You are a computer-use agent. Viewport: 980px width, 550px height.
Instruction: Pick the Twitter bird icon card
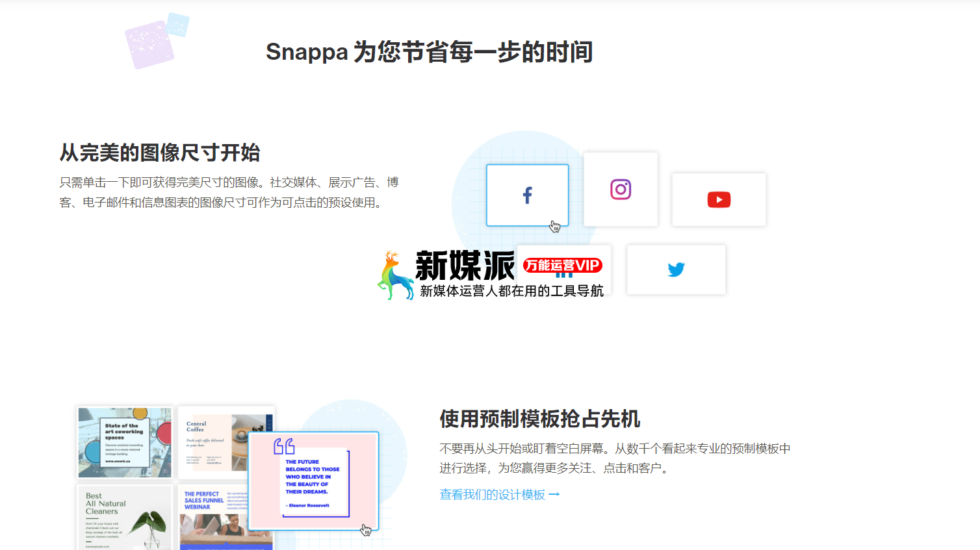click(676, 269)
